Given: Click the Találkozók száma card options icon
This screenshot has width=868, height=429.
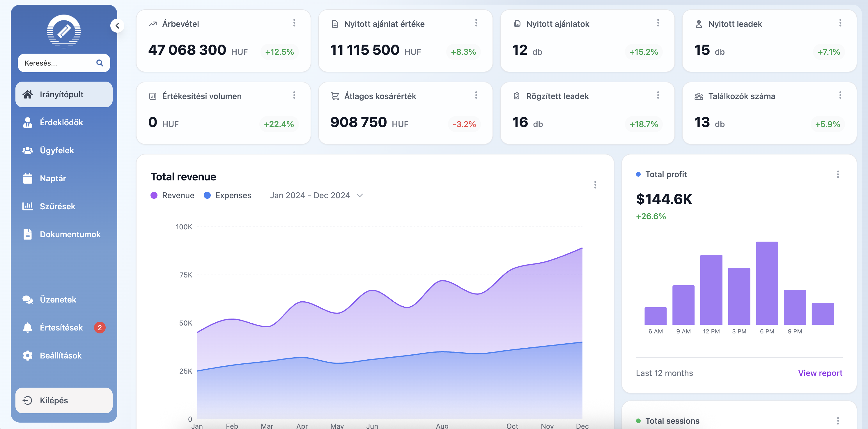Looking at the screenshot, I should (840, 95).
